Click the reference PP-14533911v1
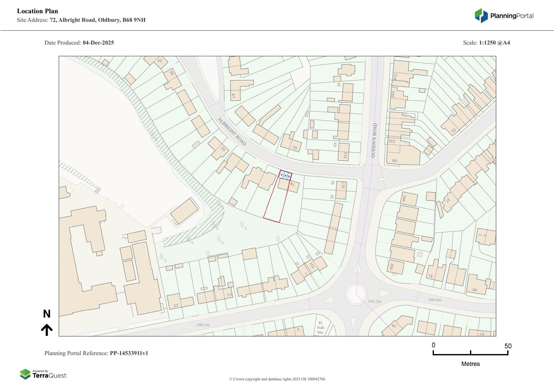Screen dimensions: 554x392 [129, 353]
